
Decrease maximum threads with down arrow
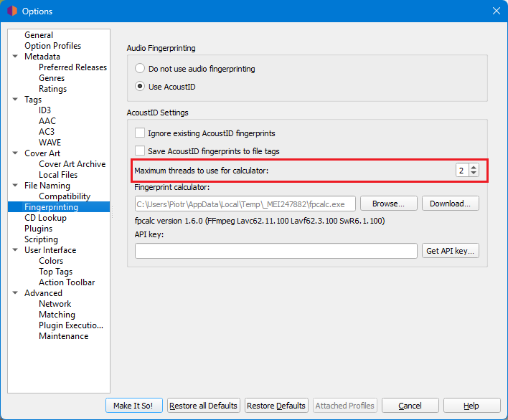(474, 173)
